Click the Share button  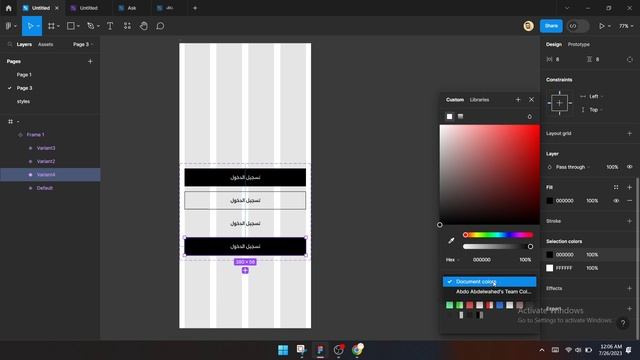pos(551,26)
